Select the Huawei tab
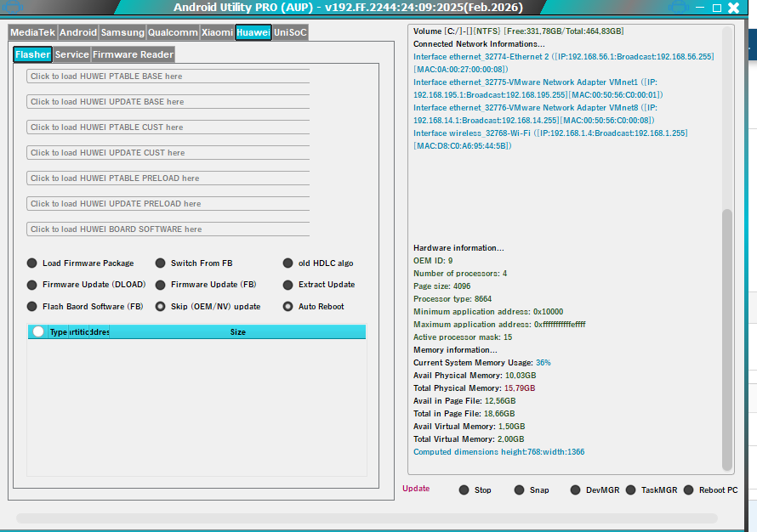 (253, 32)
